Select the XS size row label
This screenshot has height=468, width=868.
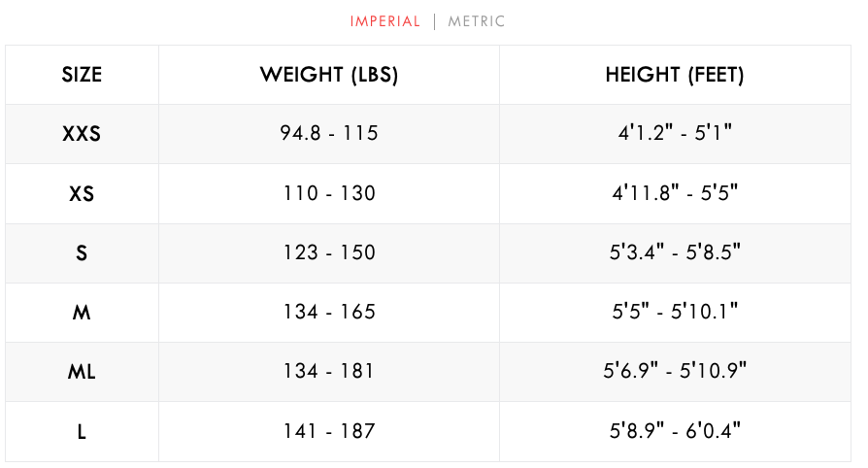[x=82, y=193]
